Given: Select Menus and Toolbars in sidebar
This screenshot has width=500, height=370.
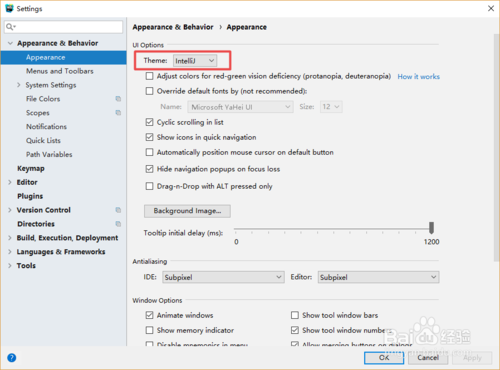Looking at the screenshot, I should [60, 71].
